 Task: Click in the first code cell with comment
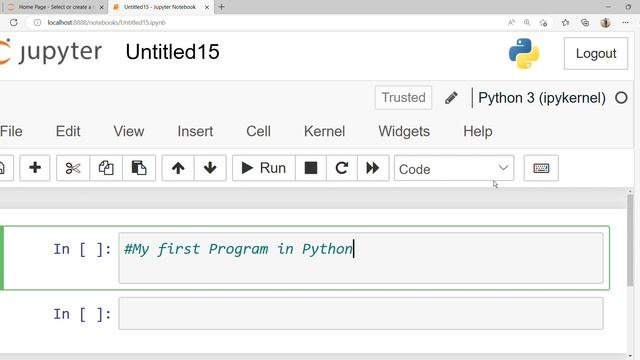(361, 258)
